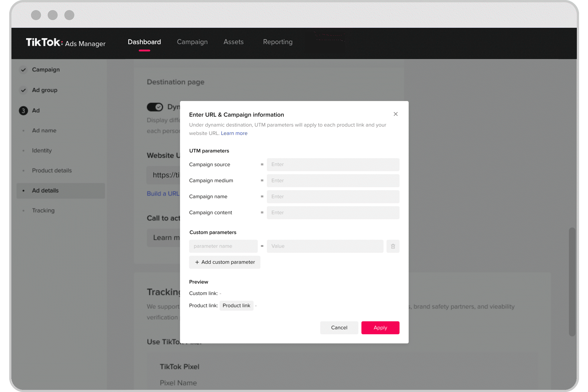Viewport: 588px width, 392px height.
Task: Select Tracking item in left sidebar
Action: pyautogui.click(x=43, y=210)
